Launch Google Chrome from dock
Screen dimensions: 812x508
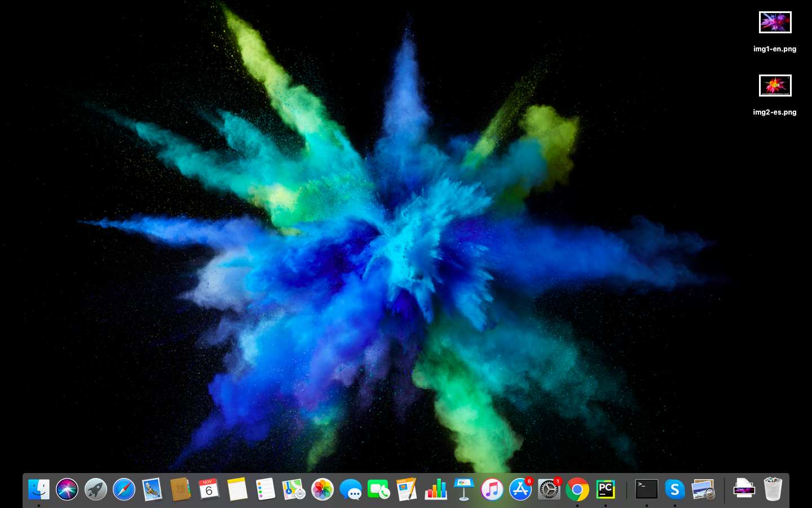pyautogui.click(x=577, y=489)
